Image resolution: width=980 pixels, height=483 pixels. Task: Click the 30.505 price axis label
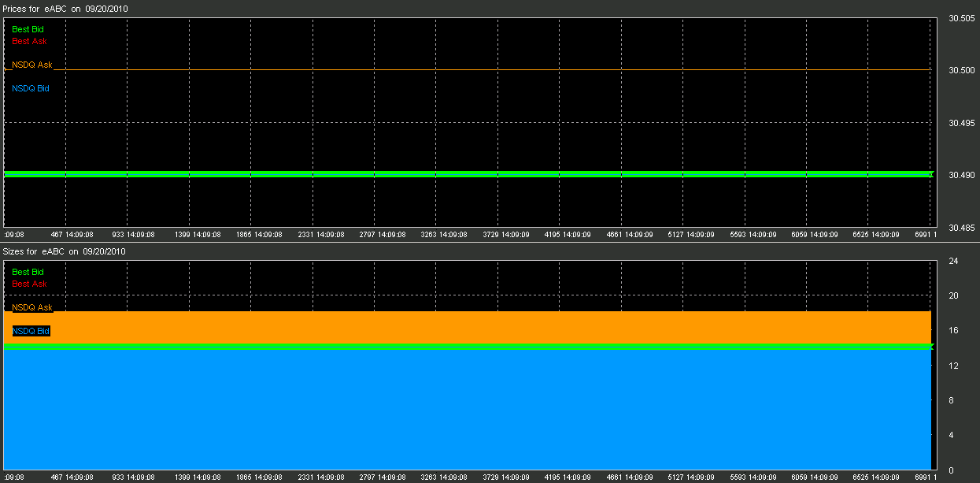(x=963, y=20)
